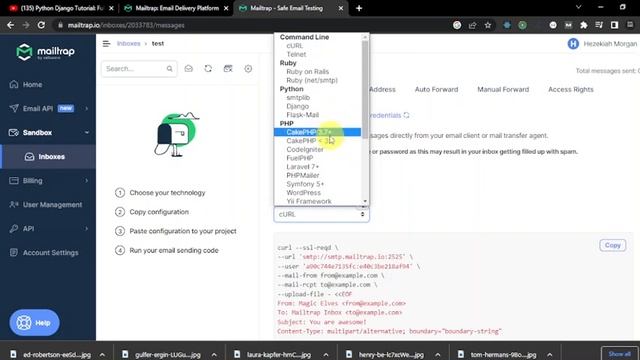Open inbox settings gear icon
640x360 pixels.
coord(248,69)
